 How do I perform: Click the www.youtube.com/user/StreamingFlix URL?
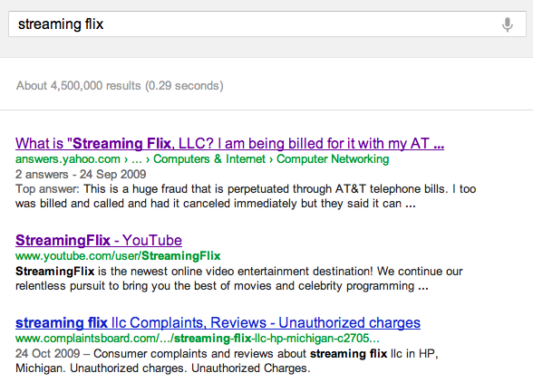tap(118, 255)
